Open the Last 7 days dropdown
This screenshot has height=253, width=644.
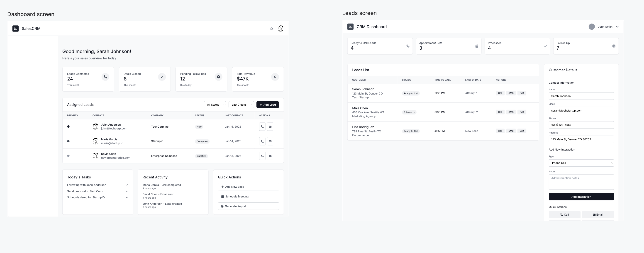(241, 105)
